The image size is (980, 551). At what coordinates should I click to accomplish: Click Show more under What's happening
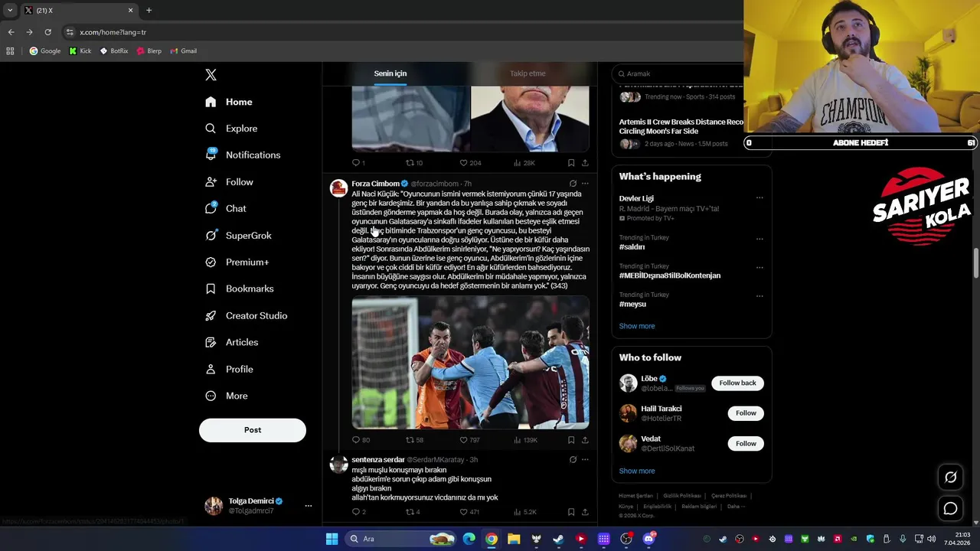pos(637,326)
